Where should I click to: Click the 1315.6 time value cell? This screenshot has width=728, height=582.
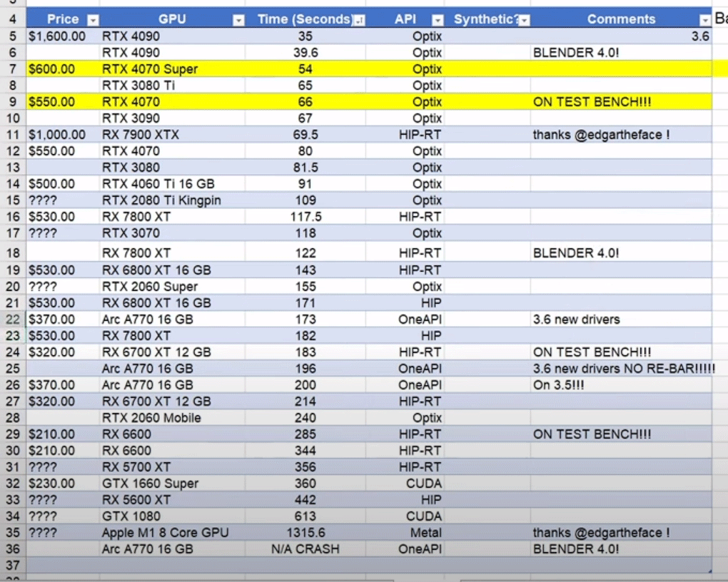coord(305,533)
